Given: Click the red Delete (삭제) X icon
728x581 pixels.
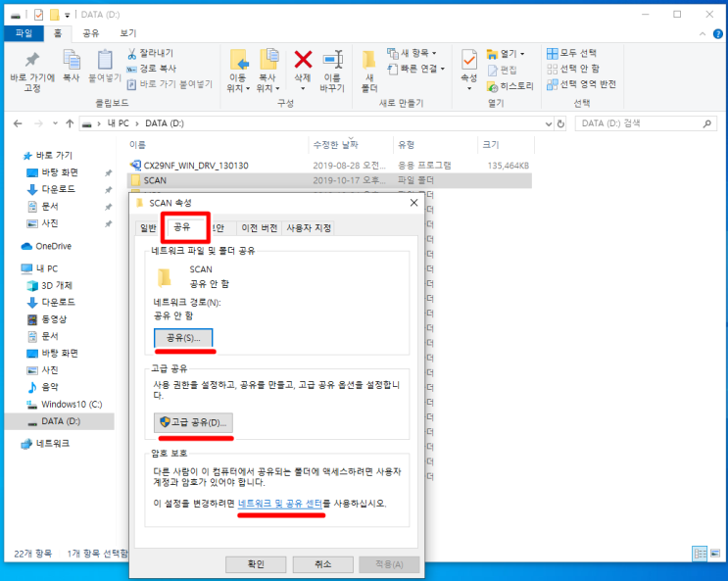Looking at the screenshot, I should (303, 60).
